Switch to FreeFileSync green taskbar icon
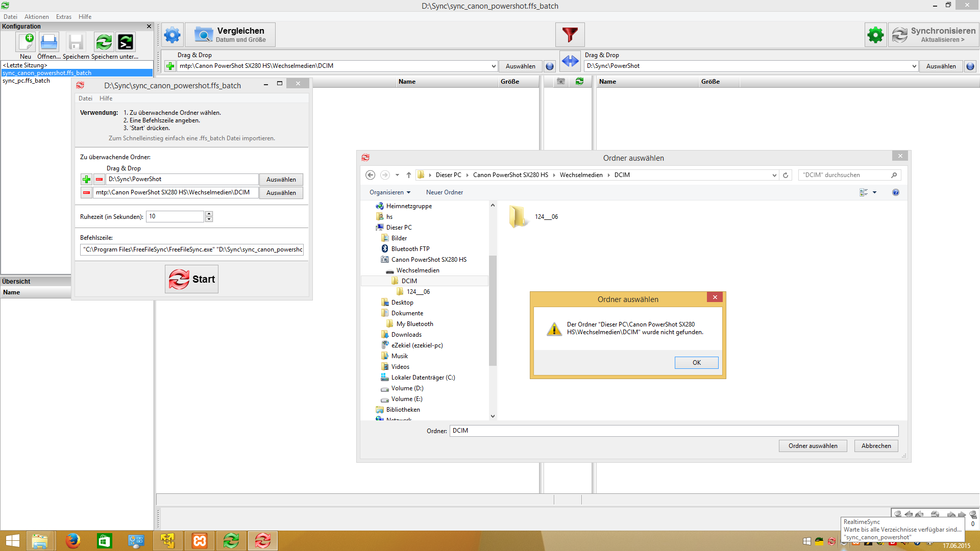The image size is (980, 551). pos(231,541)
